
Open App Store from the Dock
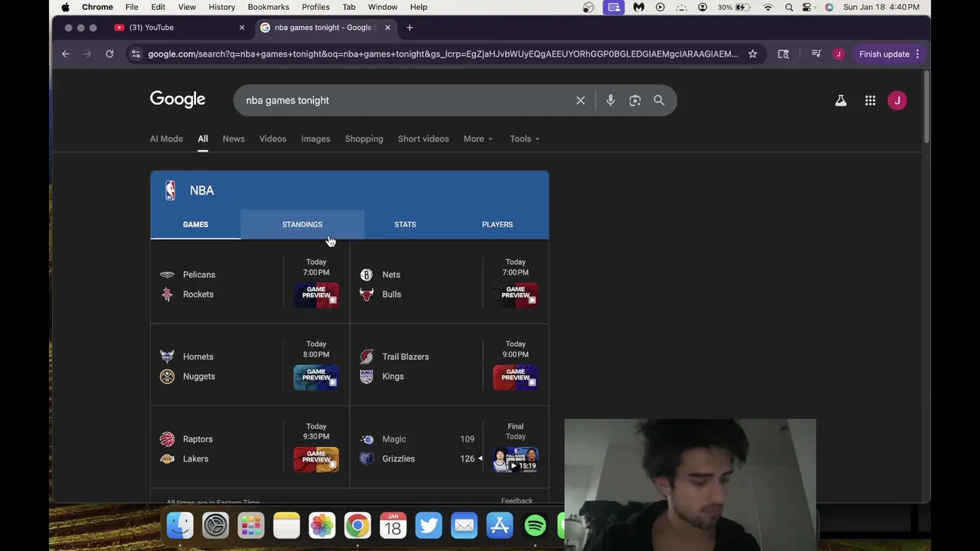click(x=499, y=526)
